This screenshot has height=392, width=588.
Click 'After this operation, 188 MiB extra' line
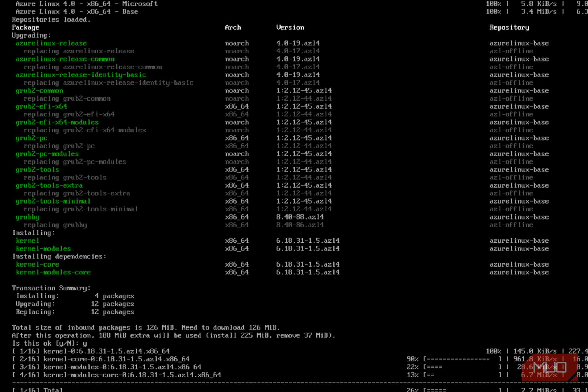(x=174, y=335)
